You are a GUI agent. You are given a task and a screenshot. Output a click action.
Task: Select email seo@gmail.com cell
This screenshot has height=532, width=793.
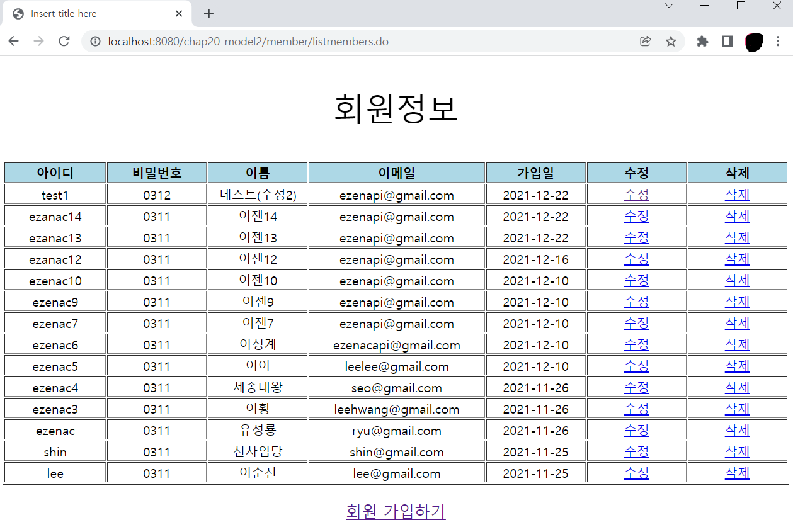[397, 388]
